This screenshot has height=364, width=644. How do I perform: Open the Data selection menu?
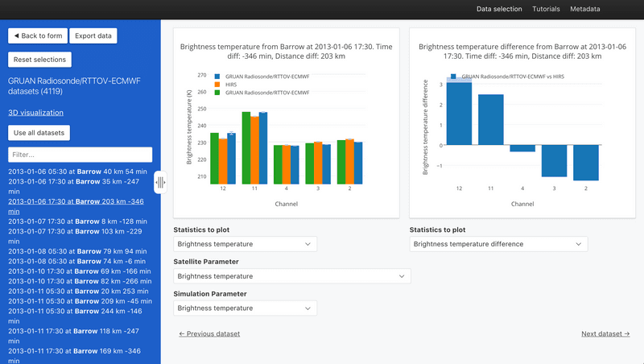[499, 9]
